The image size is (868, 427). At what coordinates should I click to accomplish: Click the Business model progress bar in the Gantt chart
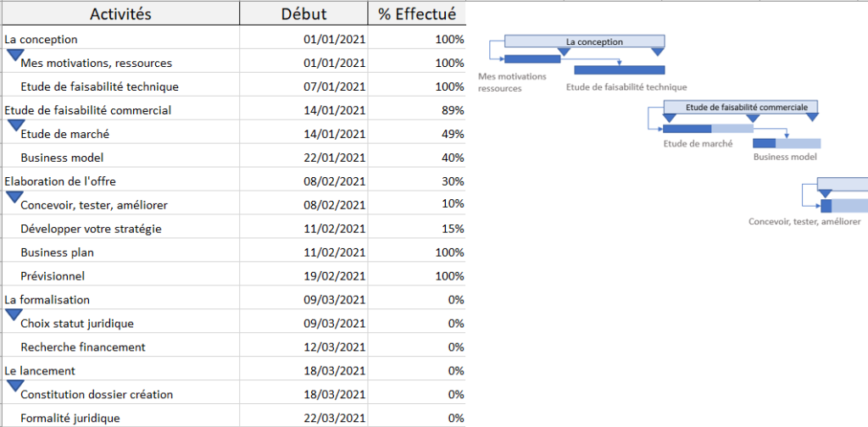786,142
